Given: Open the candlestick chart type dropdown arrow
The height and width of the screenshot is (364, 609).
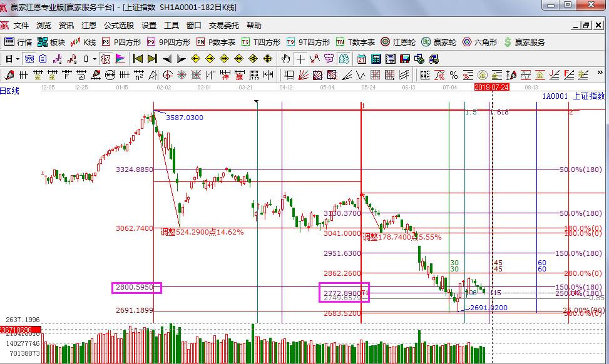Looking at the screenshot, I should (x=95, y=59).
